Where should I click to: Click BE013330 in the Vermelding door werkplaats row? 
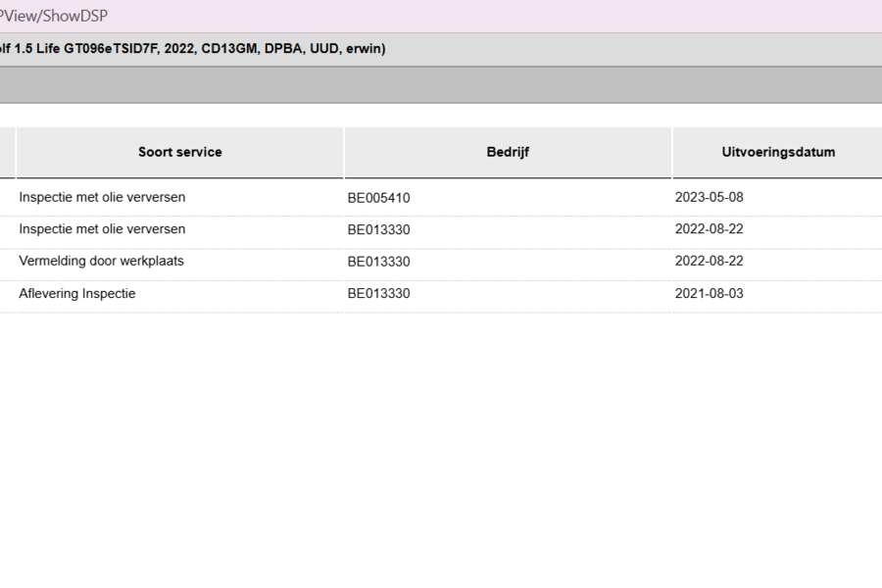click(x=378, y=262)
